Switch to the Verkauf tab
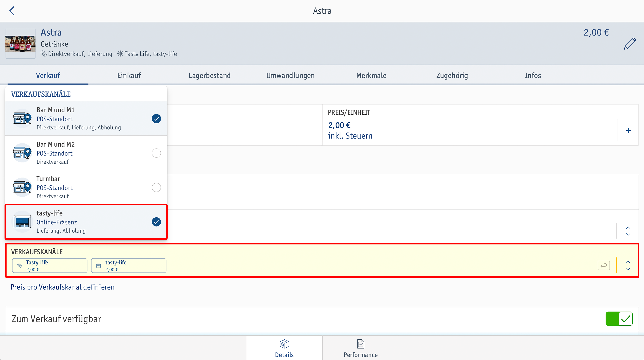The image size is (644, 360). [48, 75]
